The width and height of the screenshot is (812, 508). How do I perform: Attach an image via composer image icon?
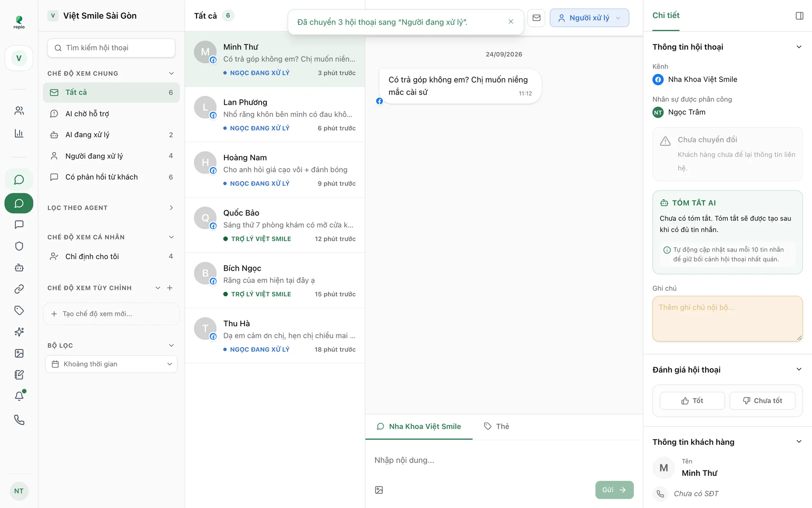379,490
